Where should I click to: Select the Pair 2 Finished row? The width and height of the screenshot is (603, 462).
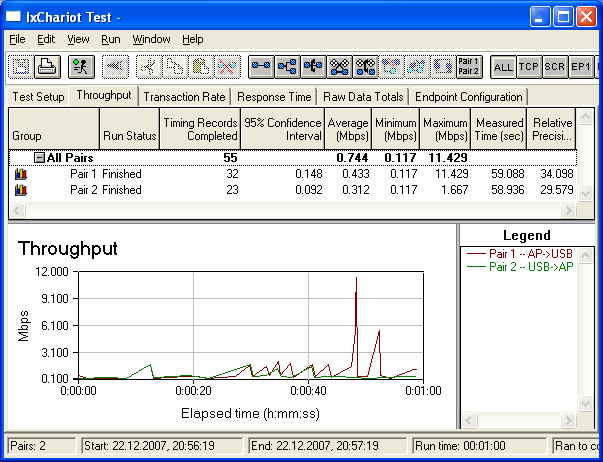292,190
